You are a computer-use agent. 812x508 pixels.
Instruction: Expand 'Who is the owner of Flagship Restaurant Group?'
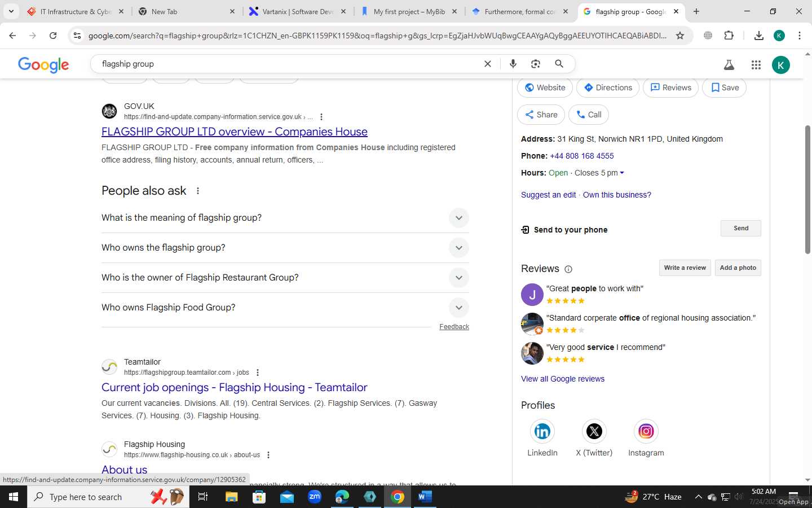click(x=285, y=278)
